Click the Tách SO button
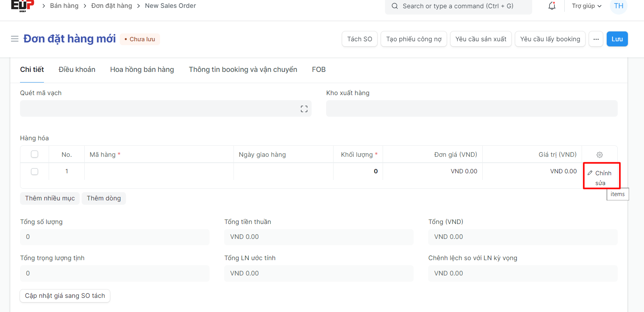This screenshot has width=644, height=312. (x=359, y=39)
